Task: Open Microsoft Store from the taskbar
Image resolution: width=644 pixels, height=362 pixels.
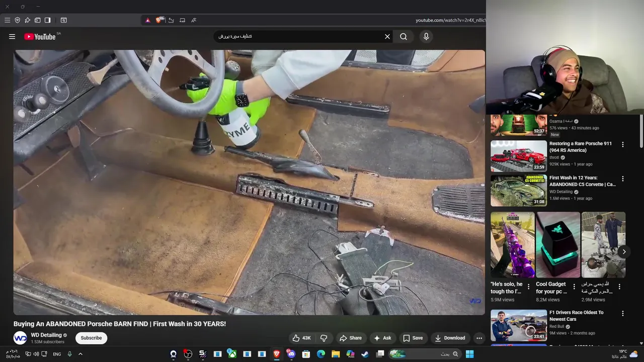Action: (305, 354)
